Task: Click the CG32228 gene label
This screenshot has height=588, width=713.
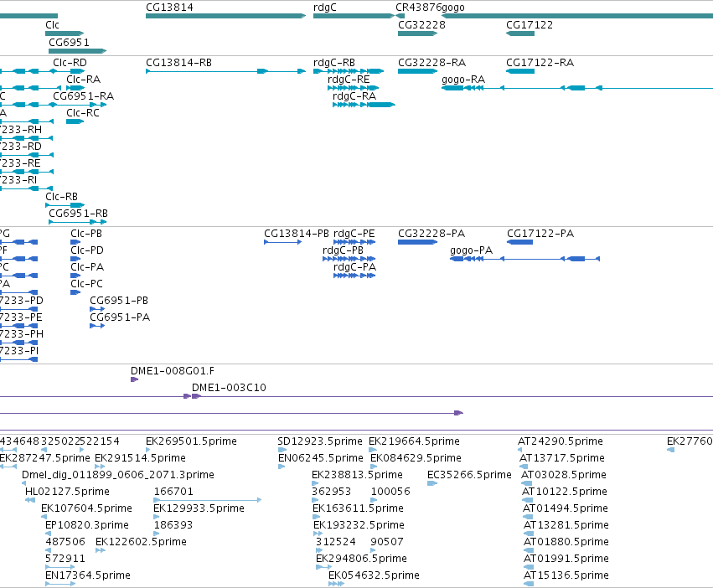Action: (421, 25)
